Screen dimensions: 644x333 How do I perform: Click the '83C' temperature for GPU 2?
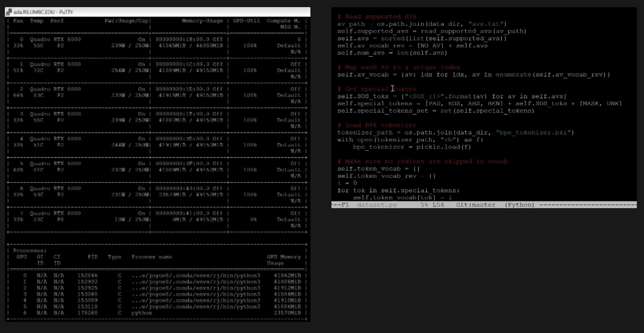pos(38,95)
